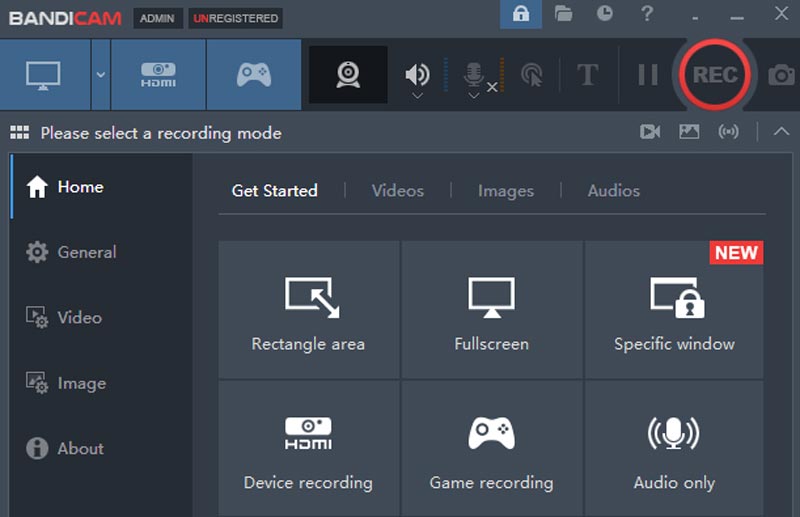800x517 pixels.
Task: Click the audio broadcast status icon
Action: [728, 132]
